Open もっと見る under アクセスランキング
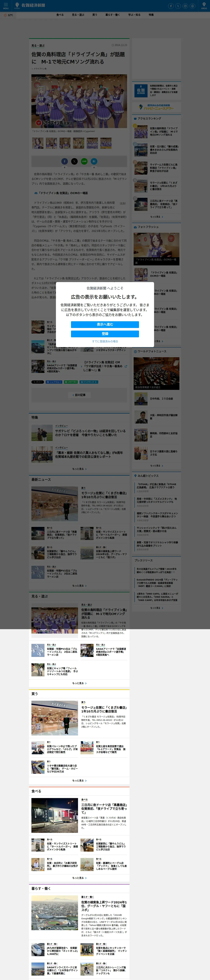The width and height of the screenshot is (210, 980). click(x=156, y=217)
